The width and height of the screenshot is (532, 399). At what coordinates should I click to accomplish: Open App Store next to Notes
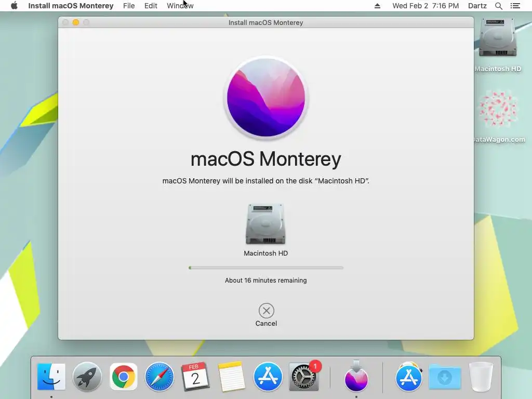[x=268, y=377]
